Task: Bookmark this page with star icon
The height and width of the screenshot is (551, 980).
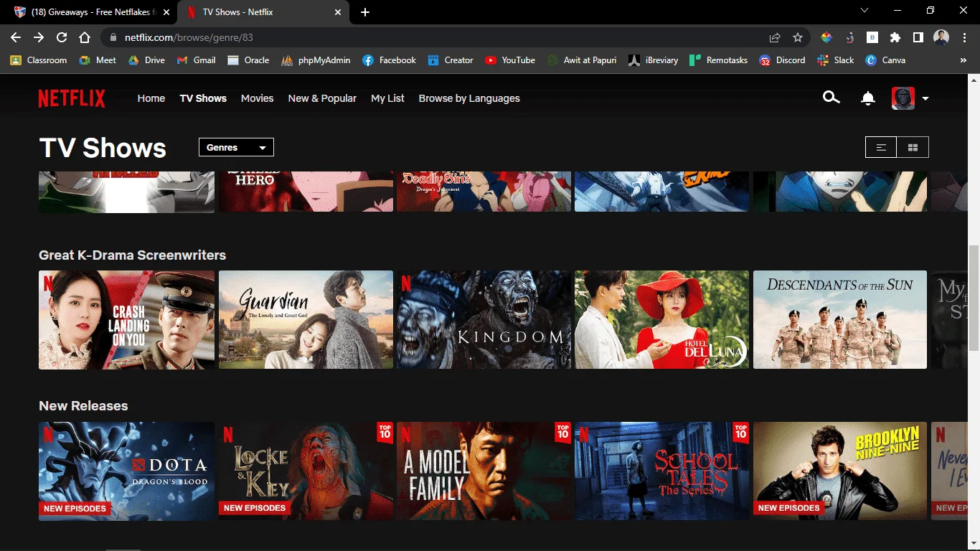Action: point(798,37)
